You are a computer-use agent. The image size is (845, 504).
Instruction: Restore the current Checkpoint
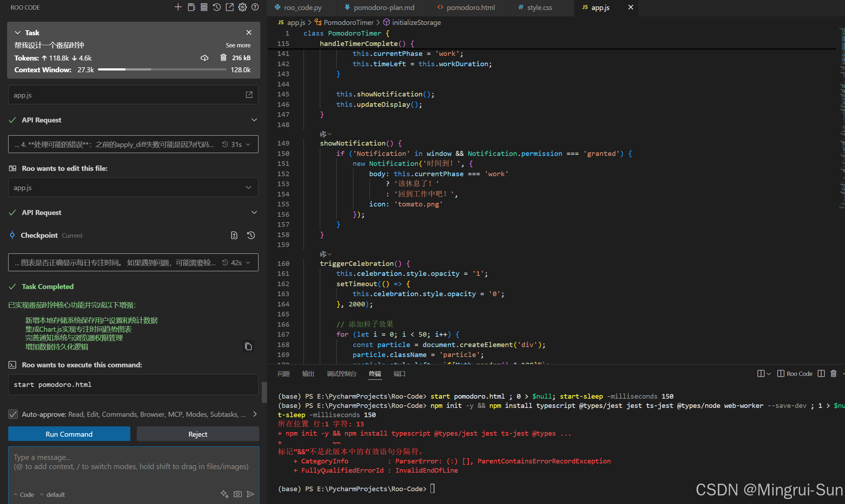251,235
